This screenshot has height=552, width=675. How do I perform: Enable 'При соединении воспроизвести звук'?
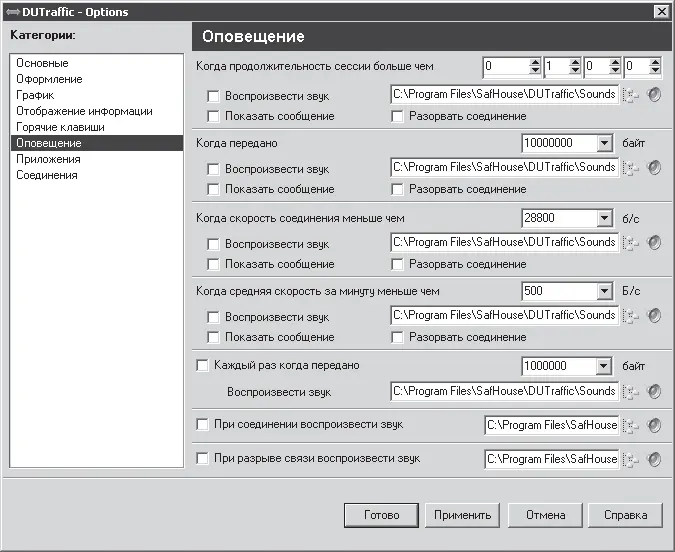click(202, 425)
